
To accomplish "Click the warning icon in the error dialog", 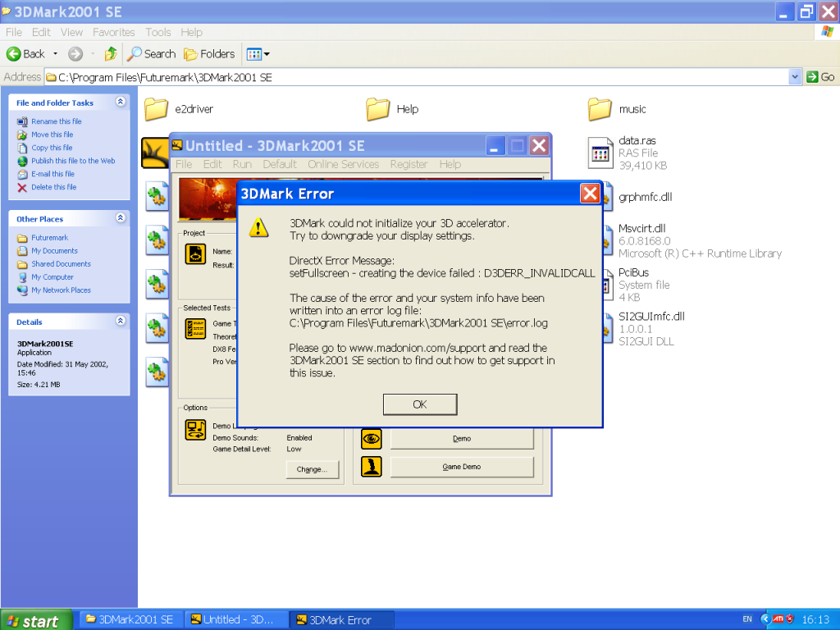I will pos(258,228).
